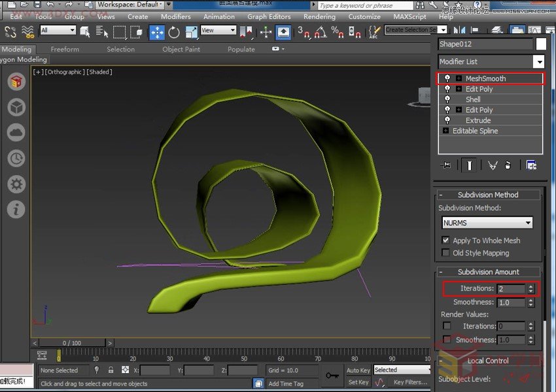The width and height of the screenshot is (556, 392).
Task: Click the Align tool icon
Action: pos(475,31)
